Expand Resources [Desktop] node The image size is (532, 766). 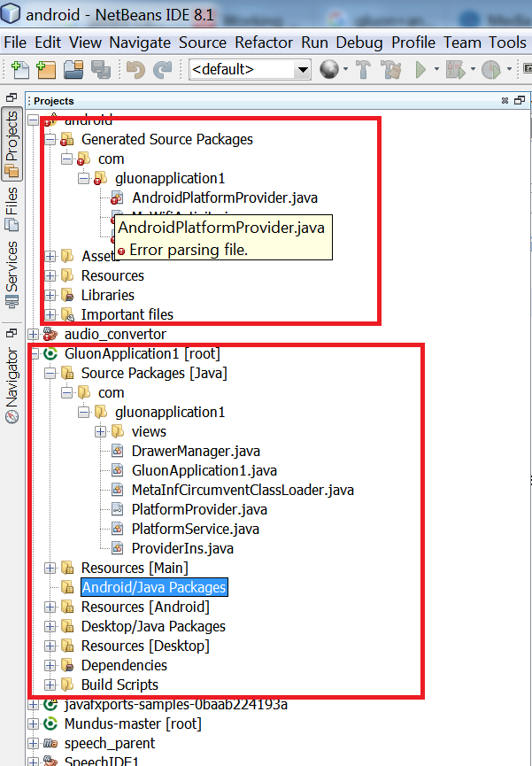[50, 646]
